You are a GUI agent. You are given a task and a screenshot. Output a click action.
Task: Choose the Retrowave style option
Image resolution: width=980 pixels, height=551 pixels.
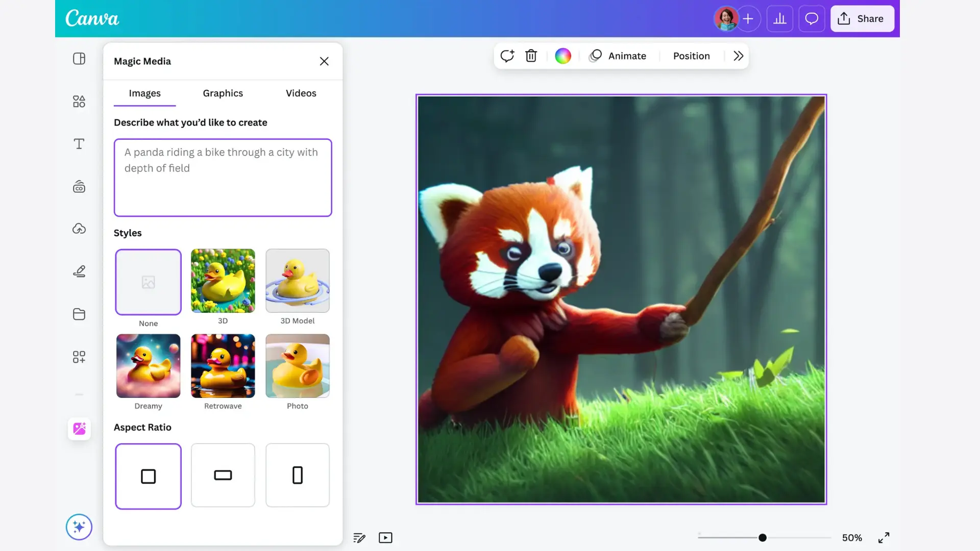tap(223, 366)
